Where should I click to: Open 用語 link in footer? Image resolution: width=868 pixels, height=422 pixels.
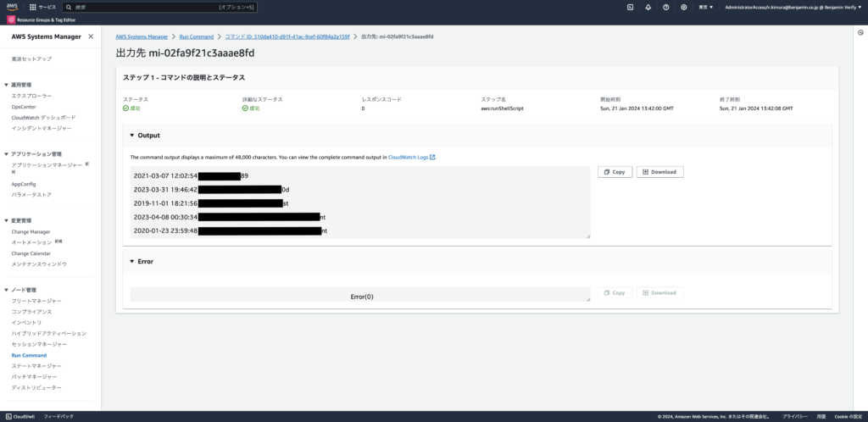[x=821, y=416]
